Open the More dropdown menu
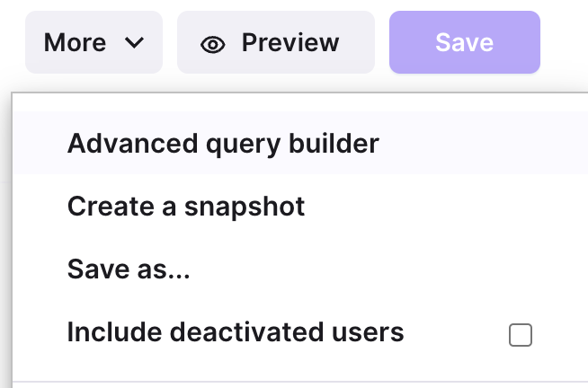Viewport: 588px width, 388px height. click(x=94, y=42)
